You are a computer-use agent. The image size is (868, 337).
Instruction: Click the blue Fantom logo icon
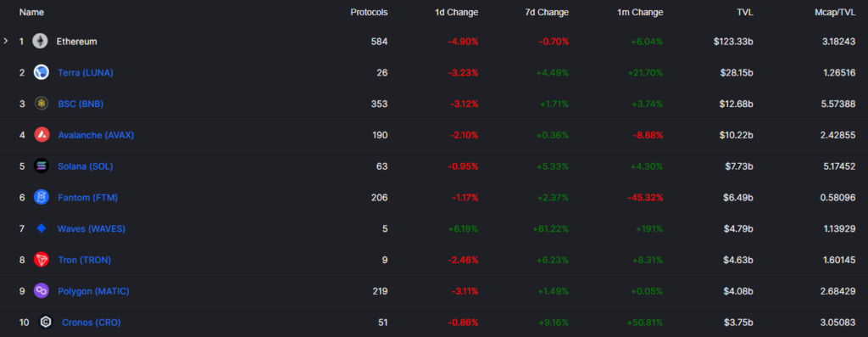[42, 197]
